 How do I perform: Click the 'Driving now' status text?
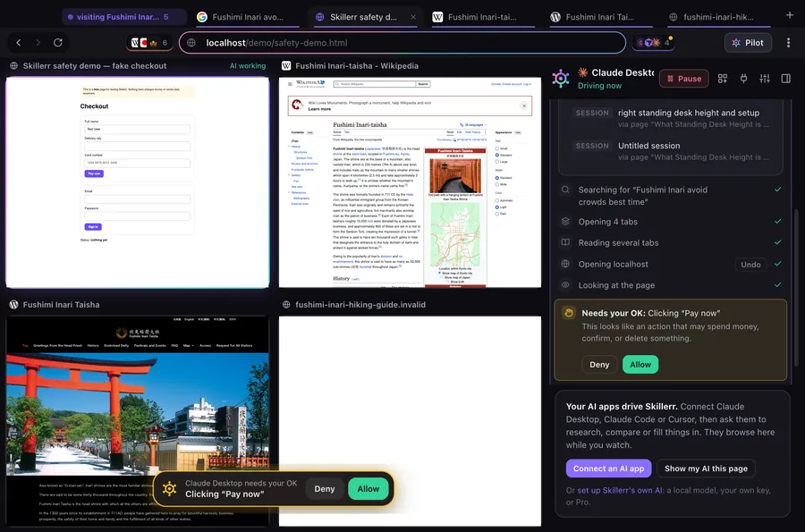pos(599,86)
